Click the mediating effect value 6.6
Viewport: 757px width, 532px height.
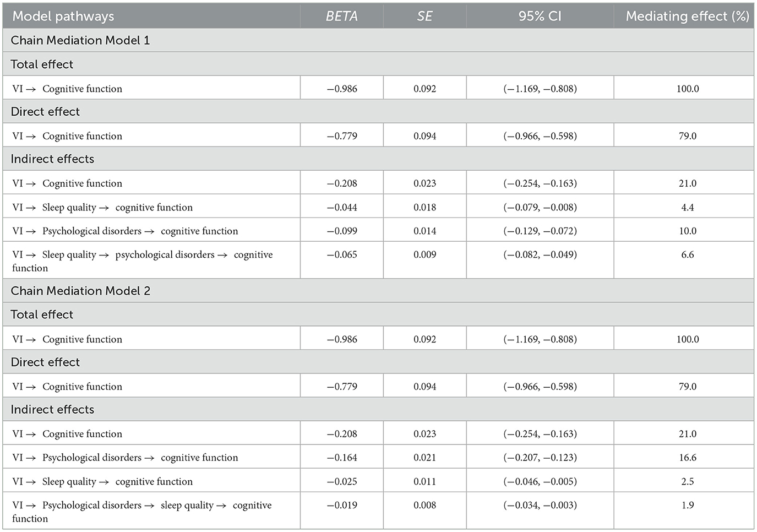[x=688, y=255]
